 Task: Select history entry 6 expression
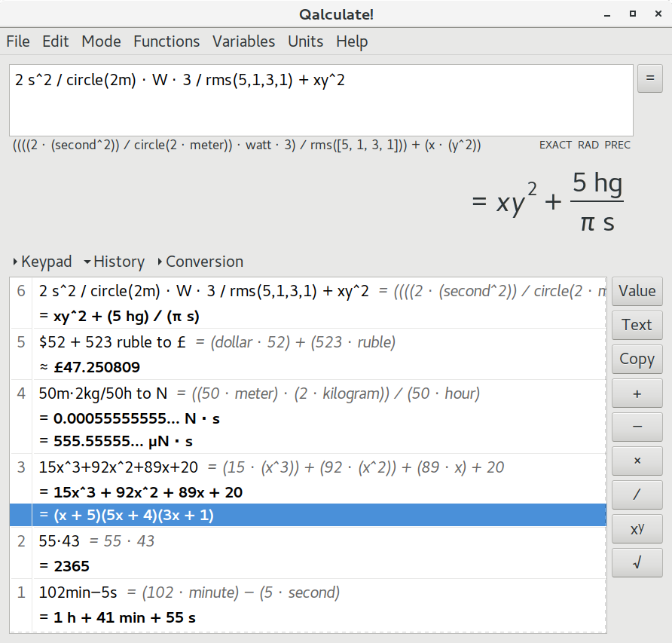pyautogui.click(x=203, y=291)
